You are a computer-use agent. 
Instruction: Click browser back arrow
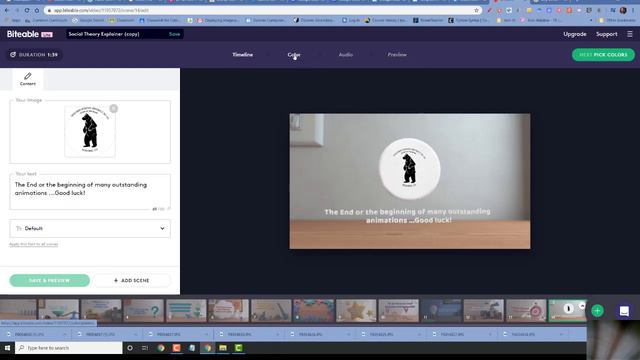(7, 10)
